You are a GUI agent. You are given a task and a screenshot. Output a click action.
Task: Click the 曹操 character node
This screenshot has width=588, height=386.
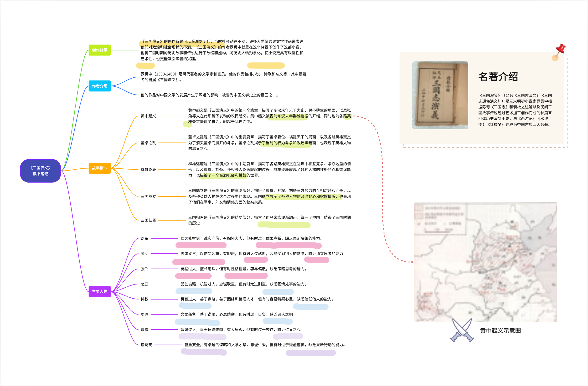coord(144,330)
